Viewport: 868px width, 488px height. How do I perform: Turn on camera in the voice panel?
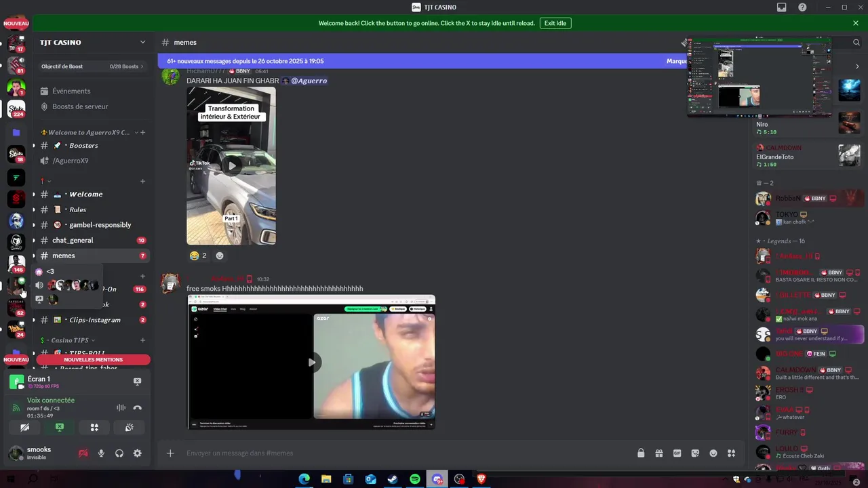pos(25,428)
